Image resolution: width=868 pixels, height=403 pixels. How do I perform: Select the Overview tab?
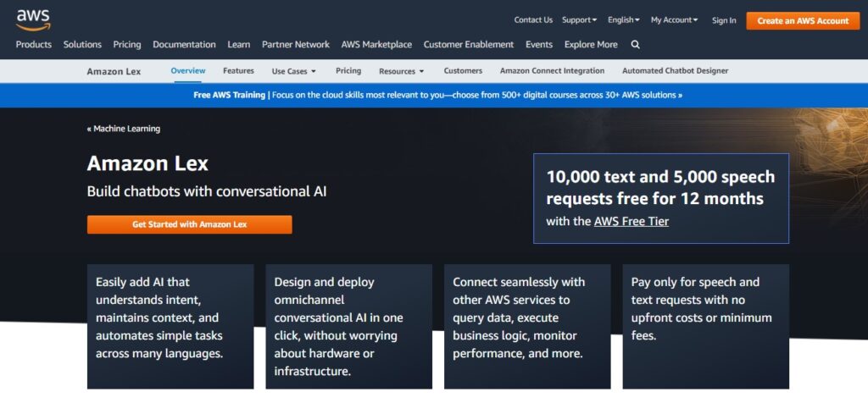coord(187,71)
